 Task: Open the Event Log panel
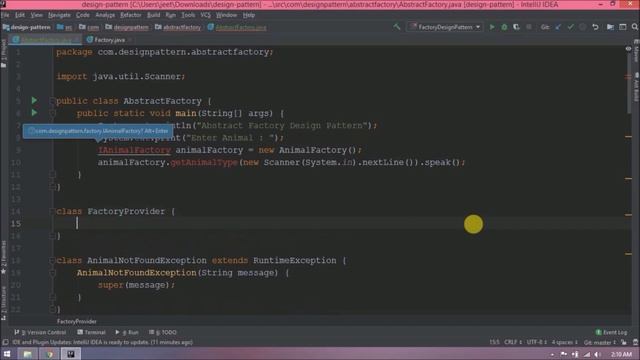pyautogui.click(x=611, y=332)
